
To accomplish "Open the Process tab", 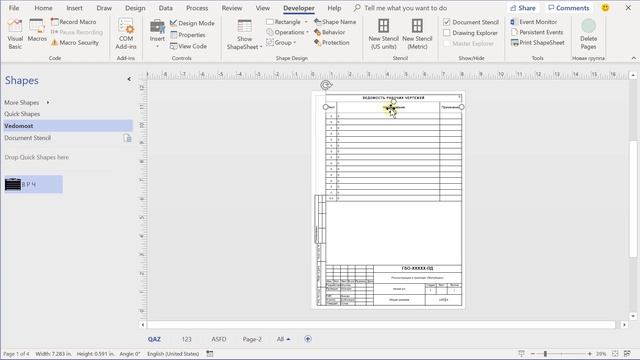I will coord(197,8).
